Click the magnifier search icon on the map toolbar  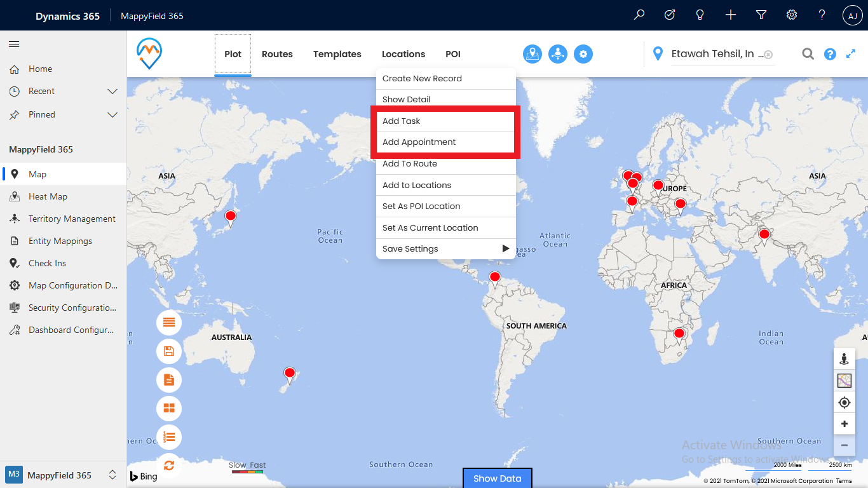pyautogui.click(x=808, y=54)
